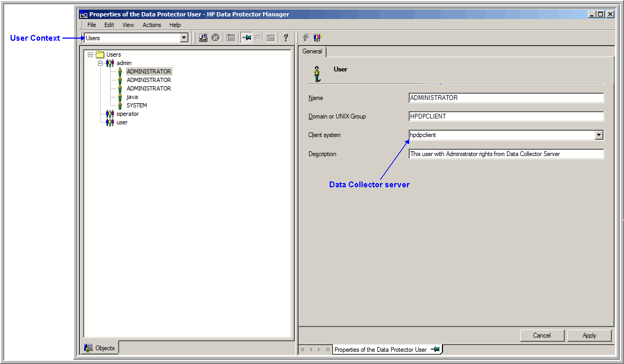Open Help using the question mark icon
The height and width of the screenshot is (364, 624).
tap(285, 37)
